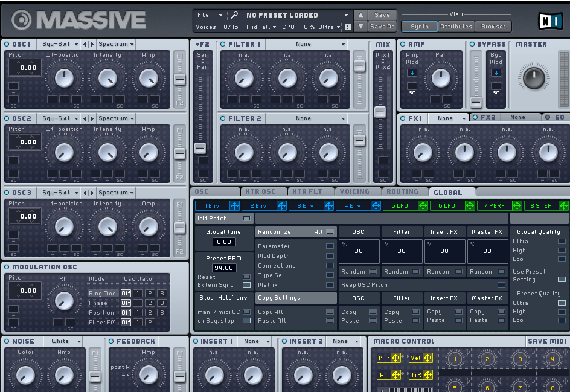Click the Vel macro drag handle

pos(427,358)
